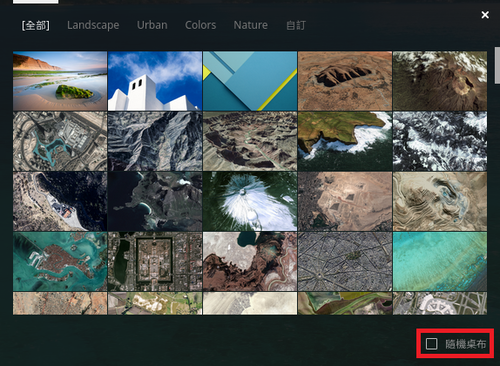Pick the snowy mountain range wallpaper

pyautogui.click(x=440, y=141)
